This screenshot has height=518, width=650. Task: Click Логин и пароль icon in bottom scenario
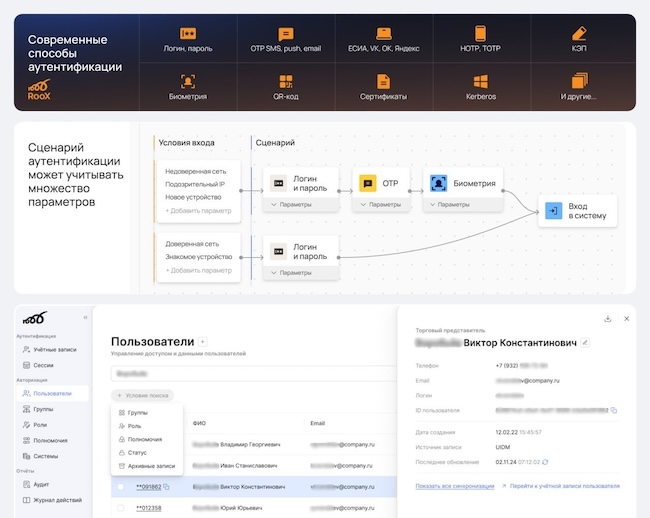279,252
